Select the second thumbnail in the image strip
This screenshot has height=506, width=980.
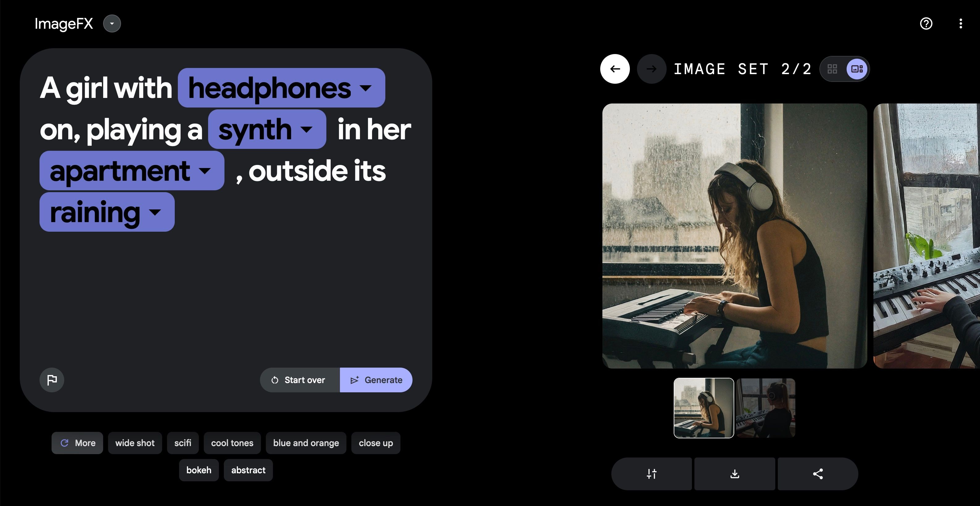click(x=765, y=408)
